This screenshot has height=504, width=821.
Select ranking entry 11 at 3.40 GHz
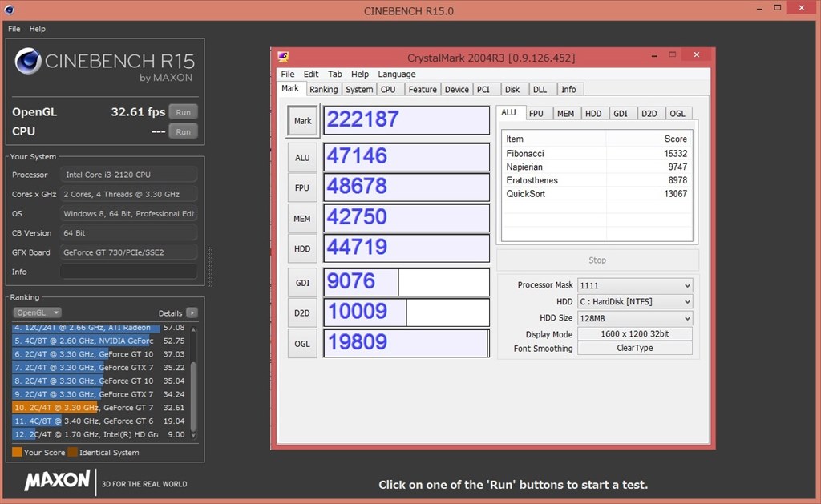(x=99, y=421)
